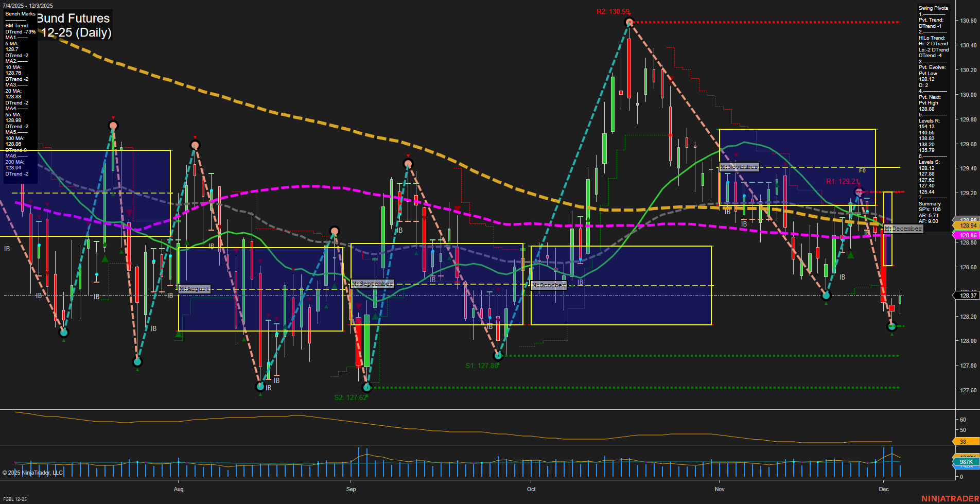
Task: Click the pink pivot circle near R1: 129.21
Action: click(x=858, y=191)
